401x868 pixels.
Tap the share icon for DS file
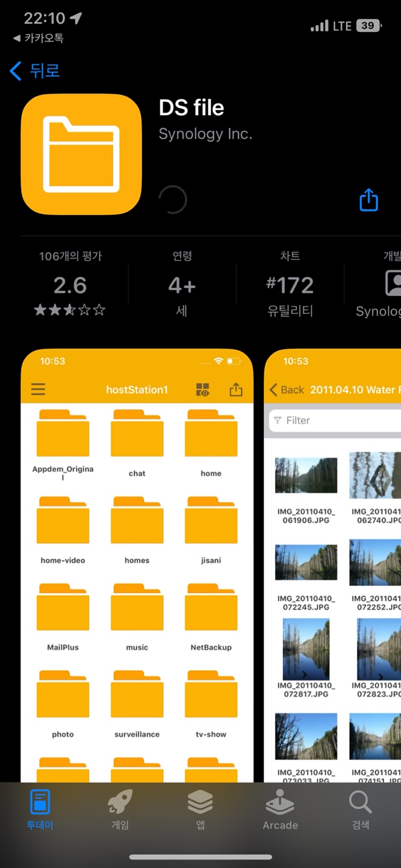368,200
